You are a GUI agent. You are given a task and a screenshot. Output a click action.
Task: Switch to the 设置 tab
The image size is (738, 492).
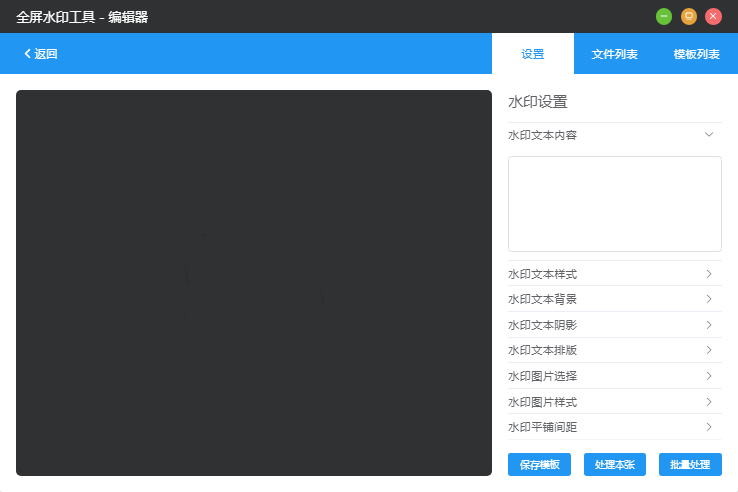click(533, 54)
